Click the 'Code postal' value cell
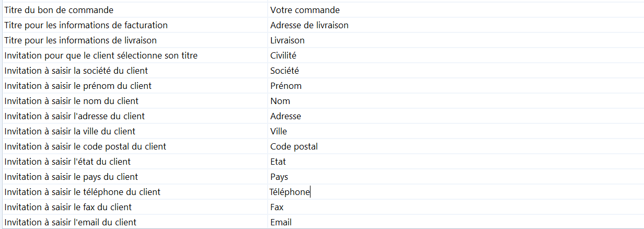Screen dimensions: 644x229 click(x=294, y=146)
